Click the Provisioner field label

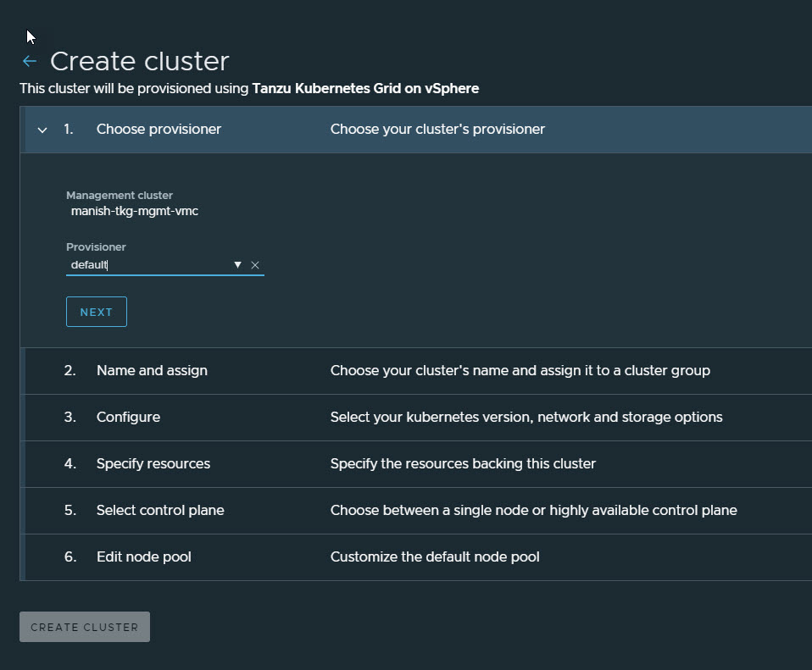(96, 247)
